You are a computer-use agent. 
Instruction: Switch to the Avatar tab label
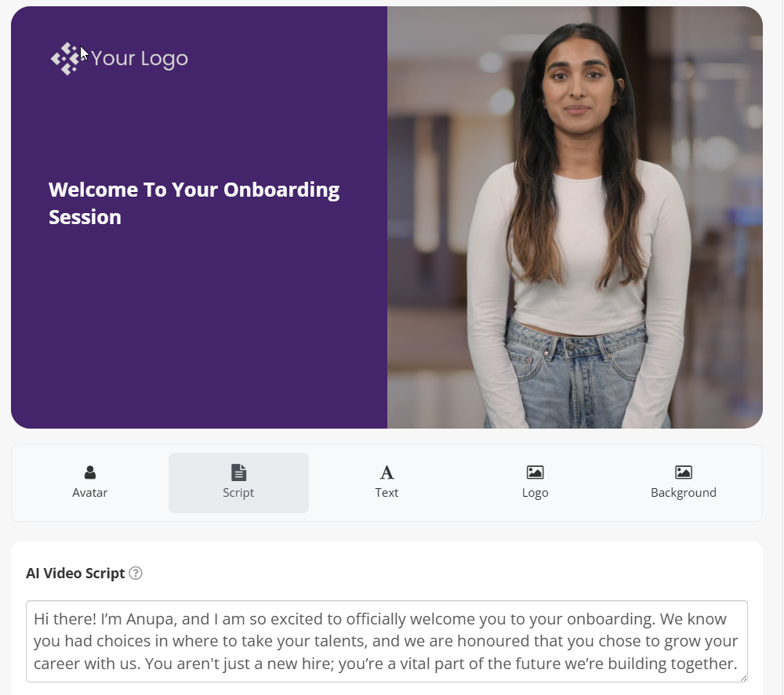click(x=90, y=493)
